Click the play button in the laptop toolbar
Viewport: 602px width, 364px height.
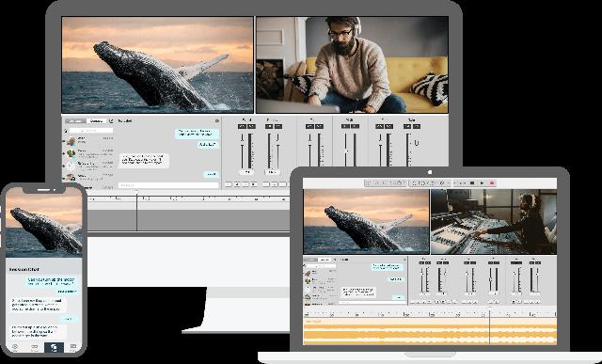click(x=483, y=183)
